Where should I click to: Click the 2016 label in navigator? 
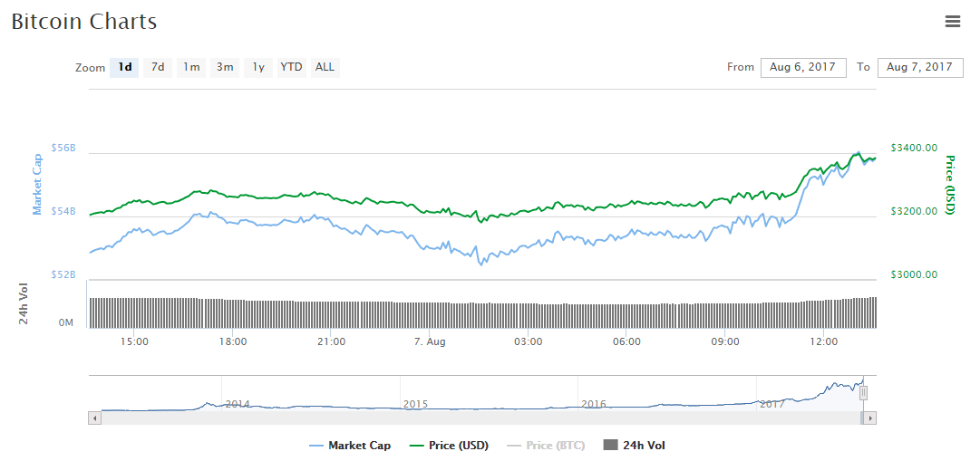click(594, 404)
